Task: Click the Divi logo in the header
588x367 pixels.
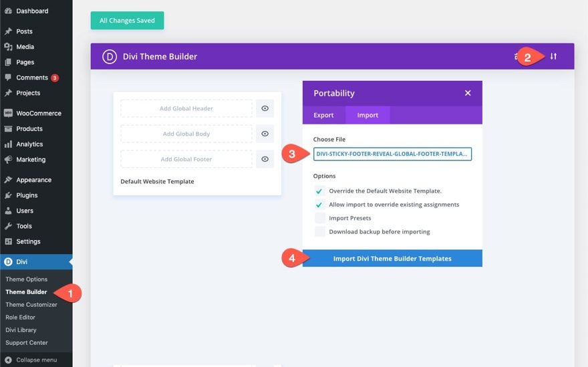Action: click(x=110, y=57)
